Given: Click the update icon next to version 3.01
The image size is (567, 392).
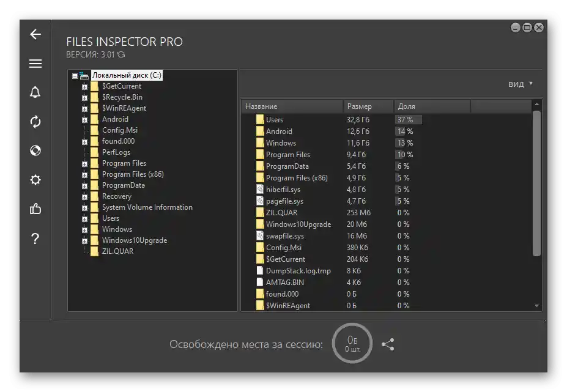Looking at the screenshot, I should tap(121, 54).
